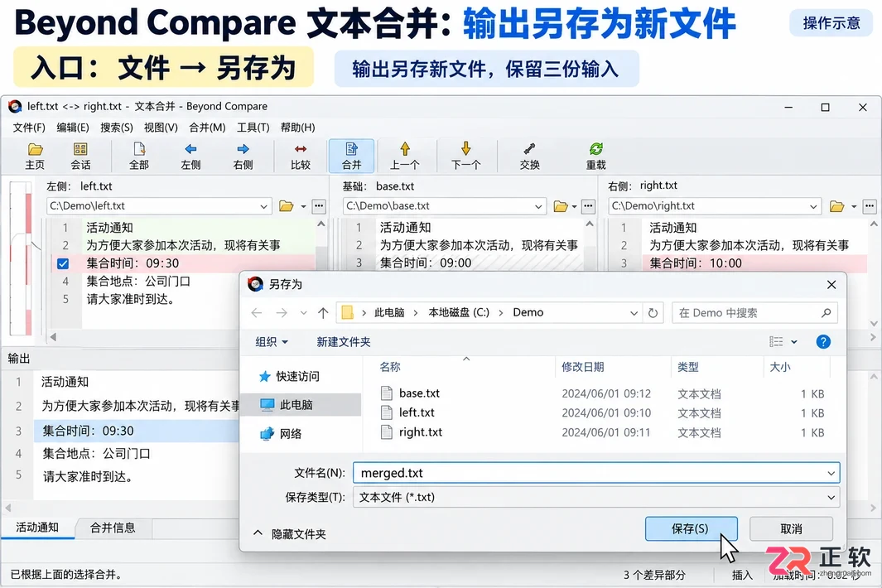Click the Reload (重载) toolbar icon
Image resolution: width=882 pixels, height=588 pixels.
point(595,156)
